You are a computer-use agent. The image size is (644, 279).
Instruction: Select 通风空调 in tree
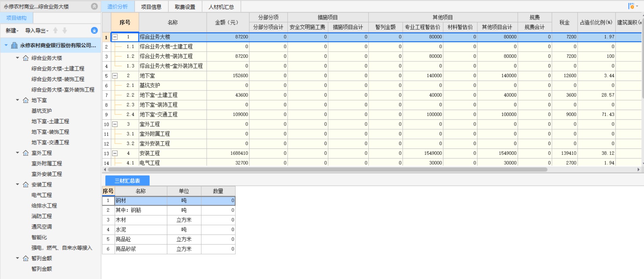click(x=42, y=227)
